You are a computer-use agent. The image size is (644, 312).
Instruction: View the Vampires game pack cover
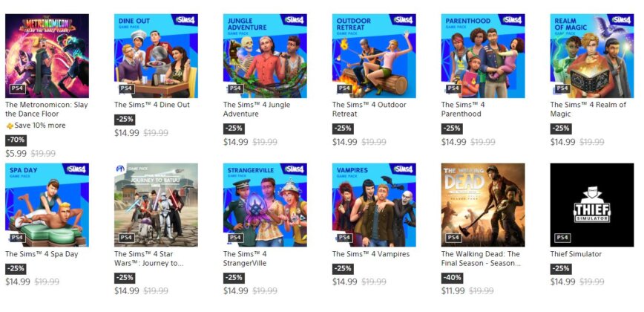[x=374, y=205]
